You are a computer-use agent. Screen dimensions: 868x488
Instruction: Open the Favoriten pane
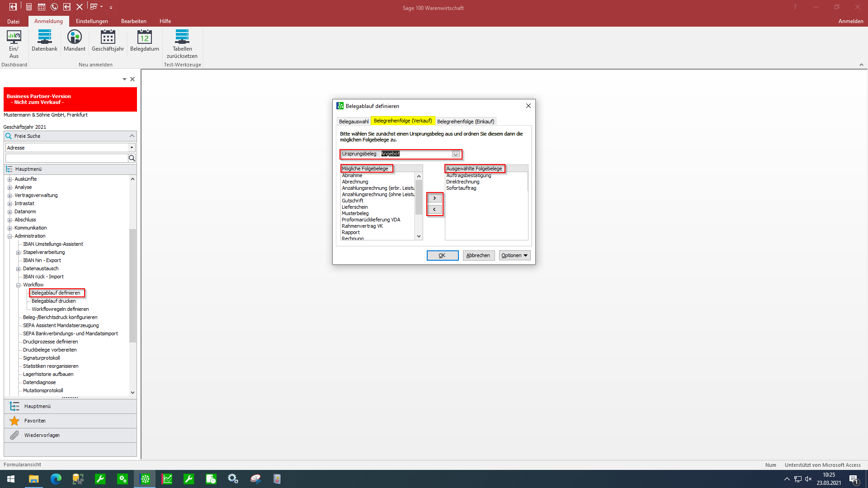70,421
